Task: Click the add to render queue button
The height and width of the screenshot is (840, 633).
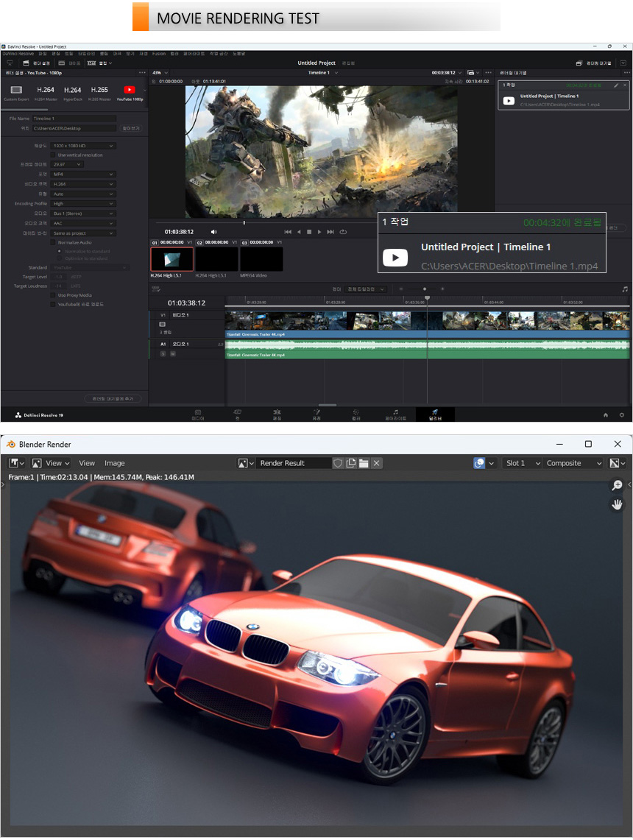Action: (113, 398)
